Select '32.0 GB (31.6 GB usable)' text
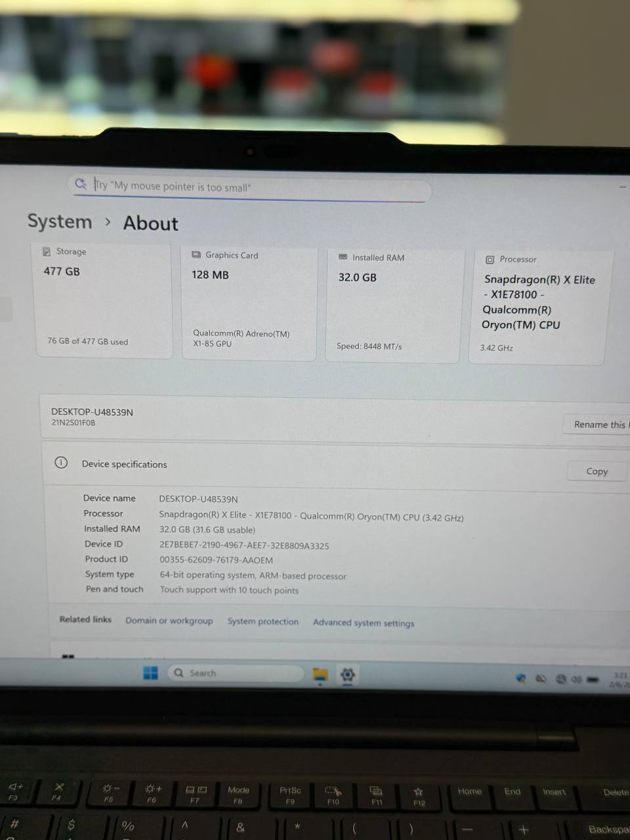The width and height of the screenshot is (630, 840). point(207,530)
